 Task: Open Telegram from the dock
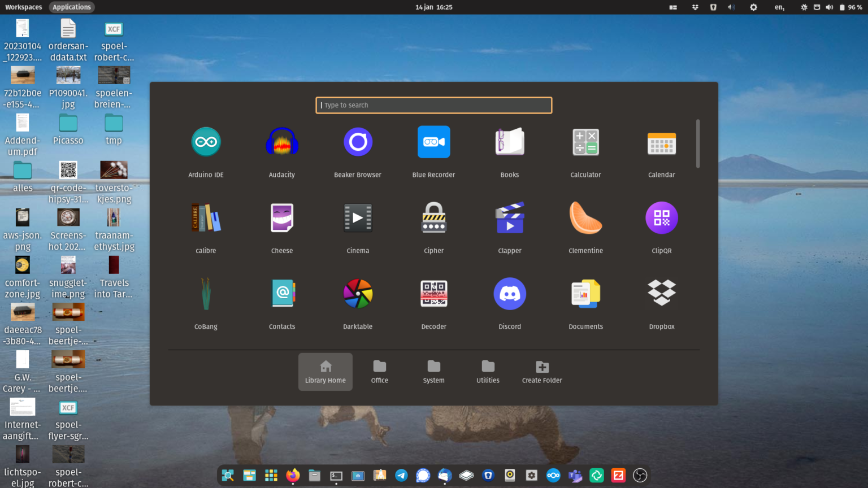click(x=401, y=475)
